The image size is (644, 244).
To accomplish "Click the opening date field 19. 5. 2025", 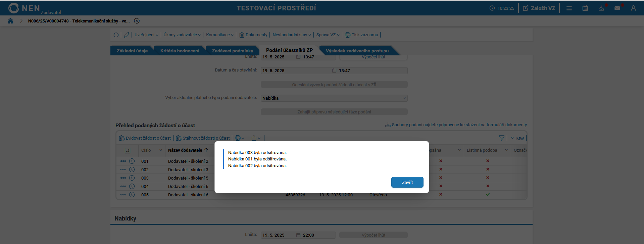I will 299,70.
